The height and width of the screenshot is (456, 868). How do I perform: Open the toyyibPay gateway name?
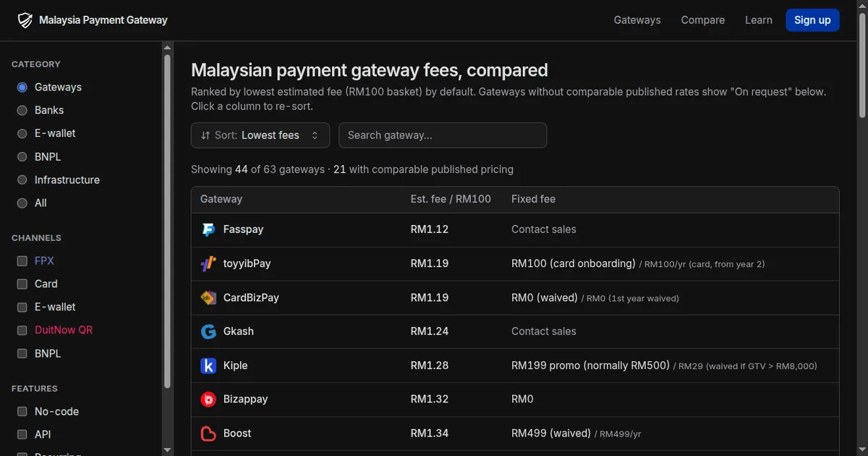click(247, 263)
